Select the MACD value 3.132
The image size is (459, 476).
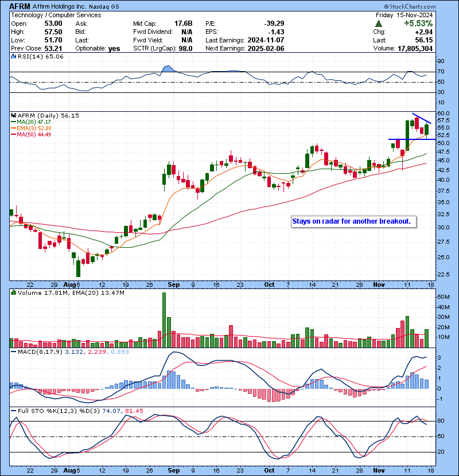coord(75,352)
